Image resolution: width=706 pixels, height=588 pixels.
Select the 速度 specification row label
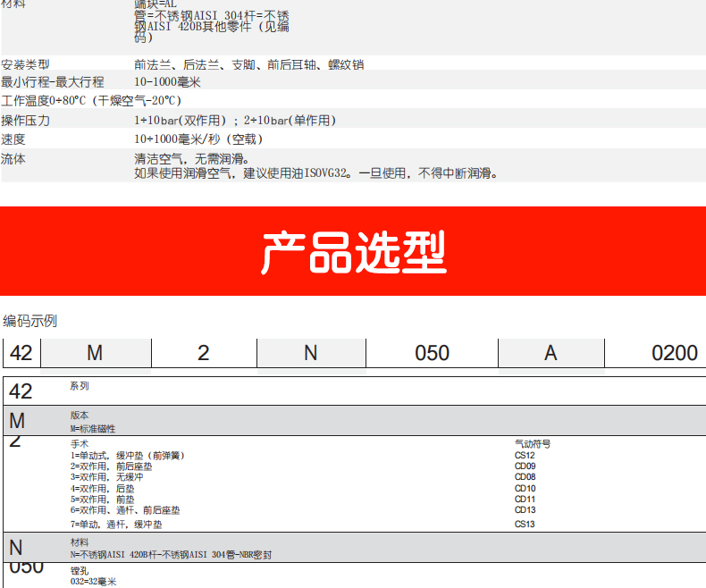tap(13, 139)
